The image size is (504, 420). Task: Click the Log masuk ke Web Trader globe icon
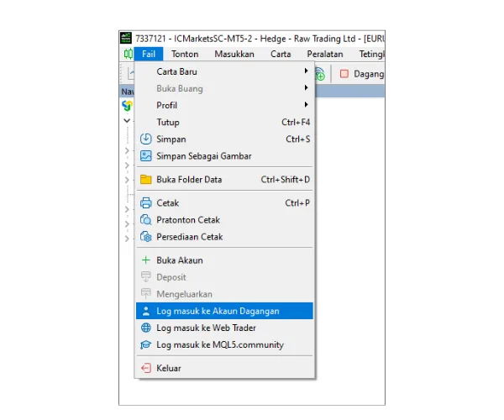145,328
